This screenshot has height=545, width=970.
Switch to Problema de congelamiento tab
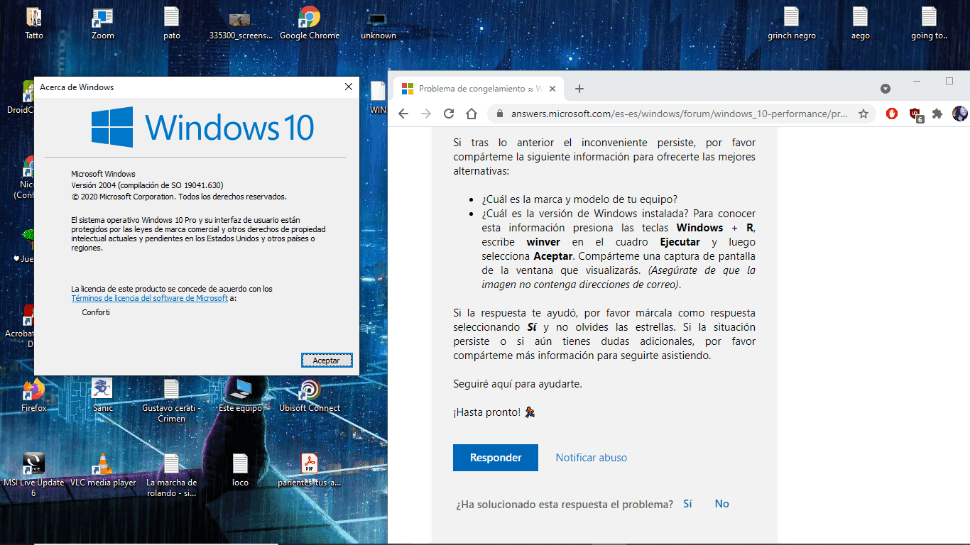tap(479, 89)
